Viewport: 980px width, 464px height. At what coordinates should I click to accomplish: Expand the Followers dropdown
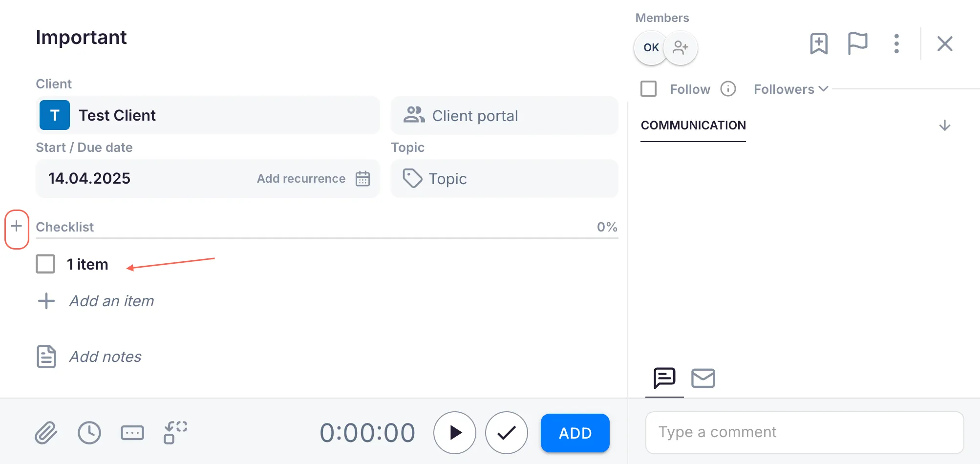tap(790, 89)
